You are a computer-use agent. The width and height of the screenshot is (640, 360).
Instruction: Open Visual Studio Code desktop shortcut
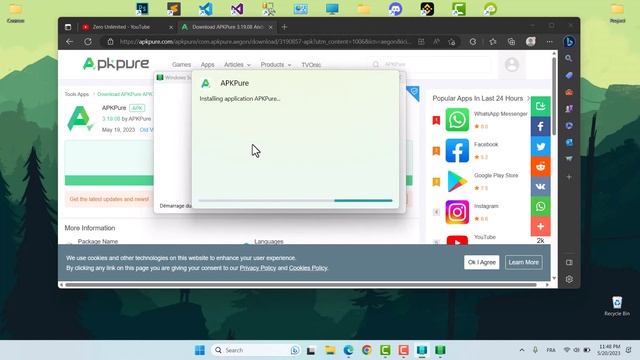206,9
